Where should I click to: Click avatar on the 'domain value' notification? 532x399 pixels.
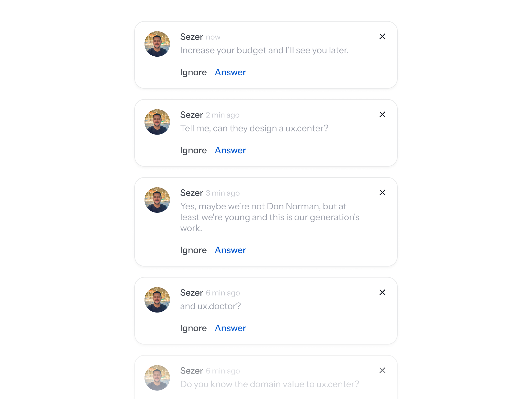click(157, 378)
